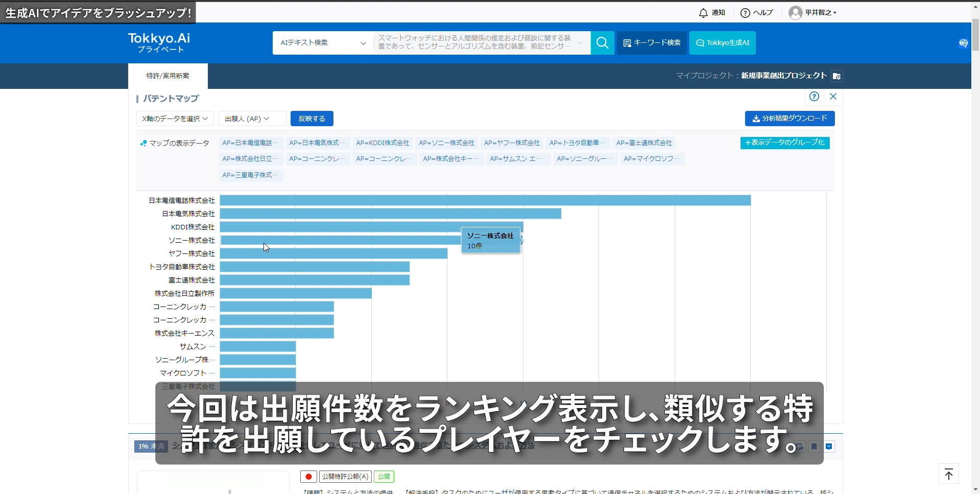Click the 株式会社日立製作所 chart bar
Viewport: 980px width, 494px height.
(296, 293)
